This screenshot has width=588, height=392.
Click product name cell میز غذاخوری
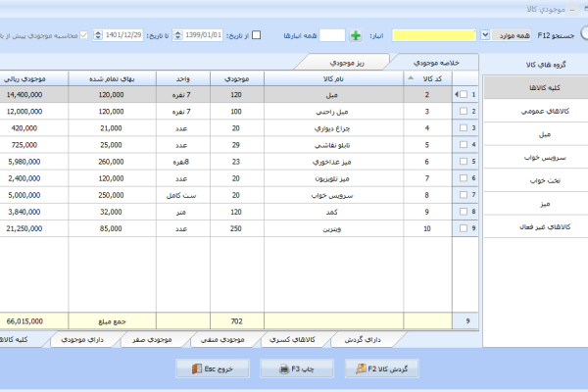click(332, 162)
